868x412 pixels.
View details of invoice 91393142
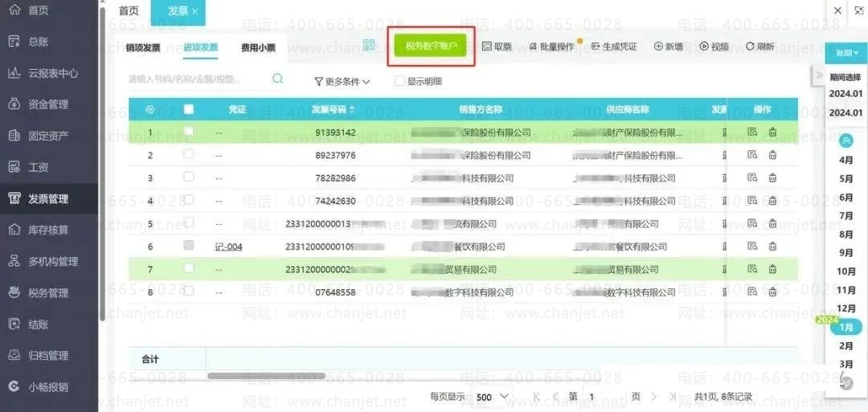tap(751, 133)
